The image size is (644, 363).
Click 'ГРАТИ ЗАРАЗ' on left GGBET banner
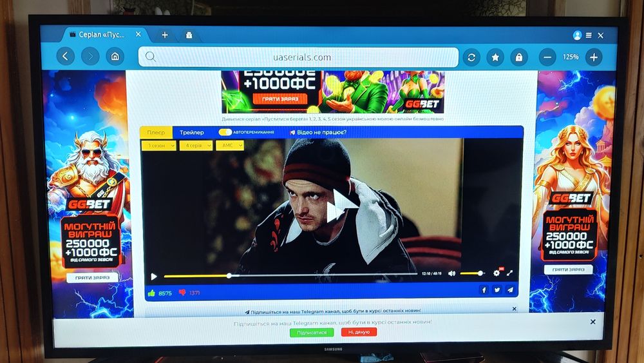[x=92, y=277]
